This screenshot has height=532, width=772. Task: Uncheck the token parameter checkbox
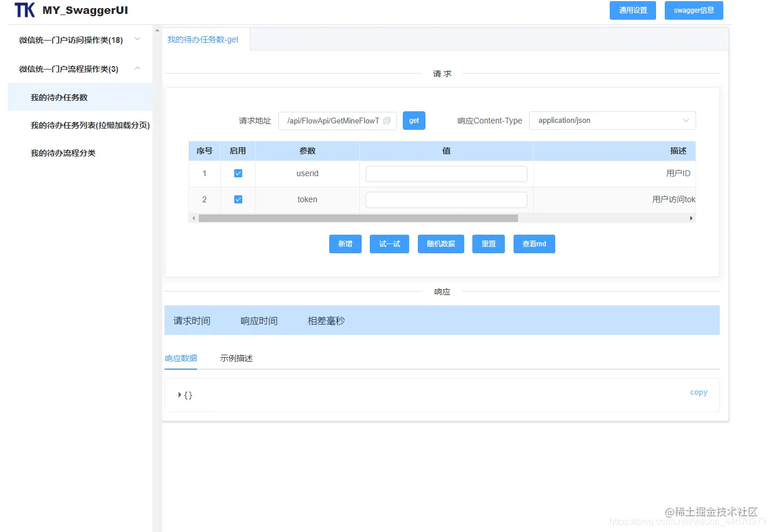tap(238, 199)
